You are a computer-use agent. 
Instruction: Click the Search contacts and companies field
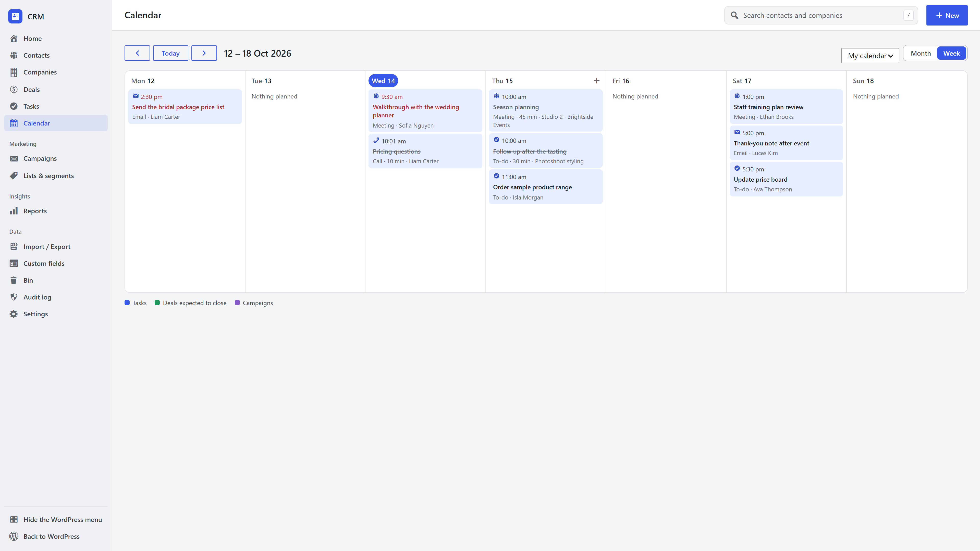click(x=821, y=15)
